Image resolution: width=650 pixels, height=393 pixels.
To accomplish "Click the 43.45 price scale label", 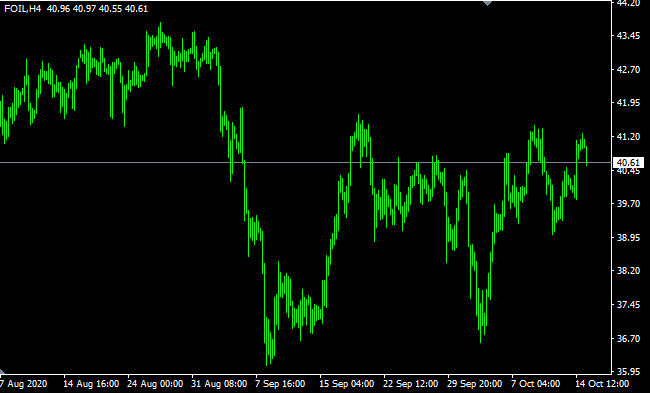I will click(628, 36).
